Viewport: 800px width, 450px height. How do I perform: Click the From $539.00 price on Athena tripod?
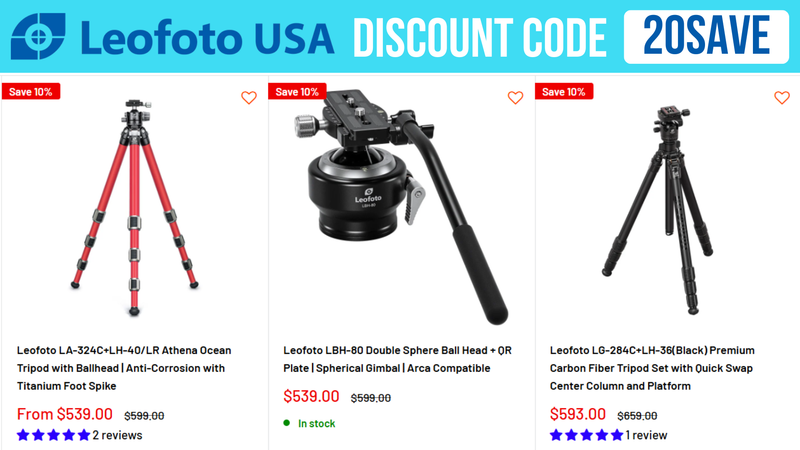point(65,414)
